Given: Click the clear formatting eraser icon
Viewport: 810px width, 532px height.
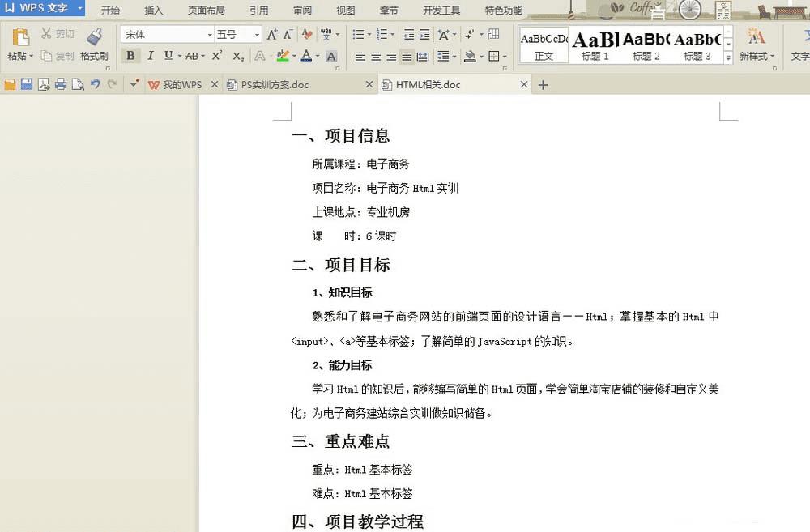Looking at the screenshot, I should 307,35.
